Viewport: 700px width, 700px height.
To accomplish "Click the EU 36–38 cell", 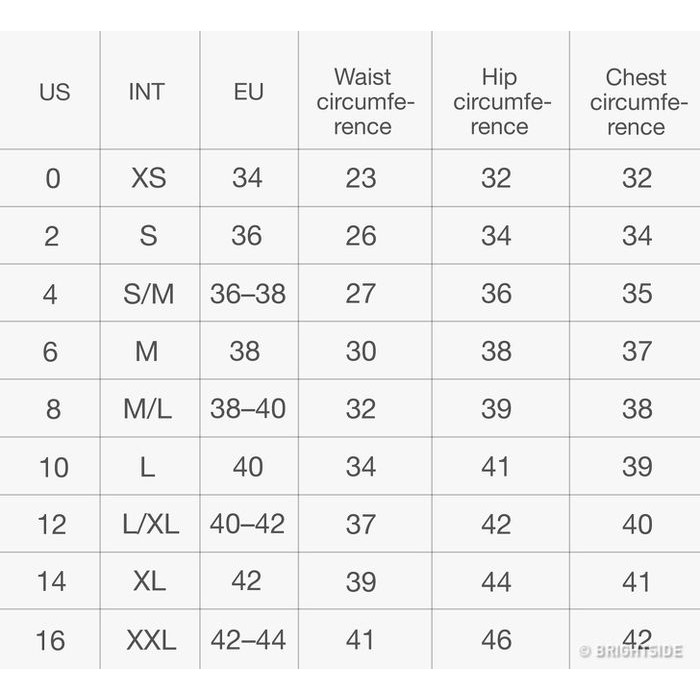I will pos(248,294).
